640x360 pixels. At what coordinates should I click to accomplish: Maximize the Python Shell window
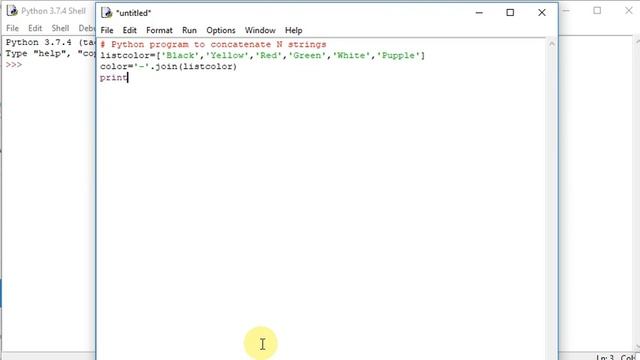tap(597, 11)
